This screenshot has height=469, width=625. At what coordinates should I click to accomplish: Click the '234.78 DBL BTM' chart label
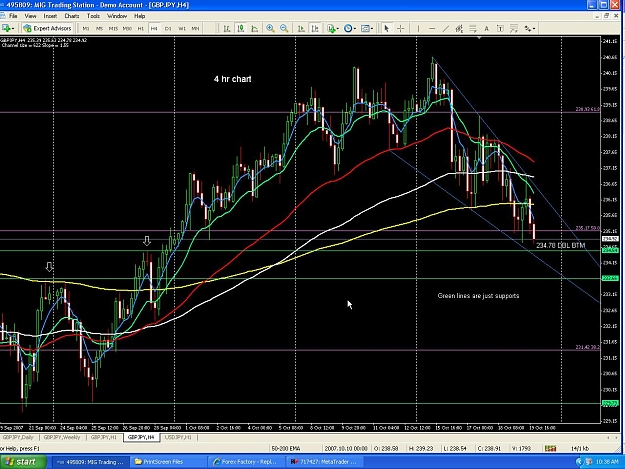point(560,245)
